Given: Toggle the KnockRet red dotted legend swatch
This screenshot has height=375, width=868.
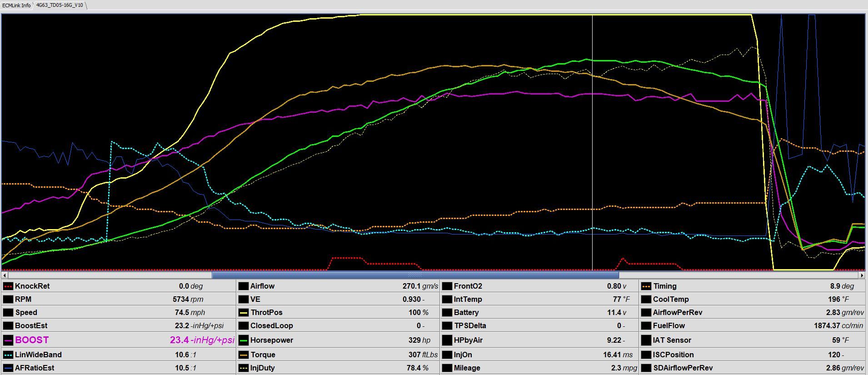Looking at the screenshot, I should [8, 286].
